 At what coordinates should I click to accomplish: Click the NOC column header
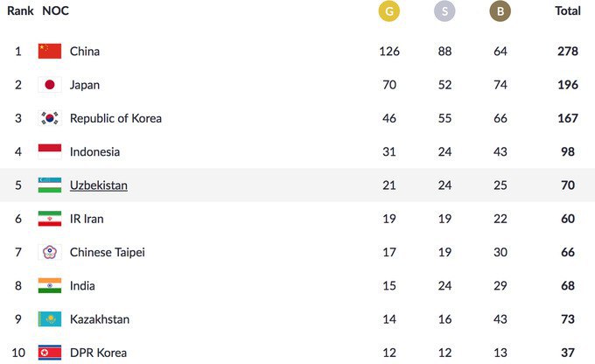[55, 11]
